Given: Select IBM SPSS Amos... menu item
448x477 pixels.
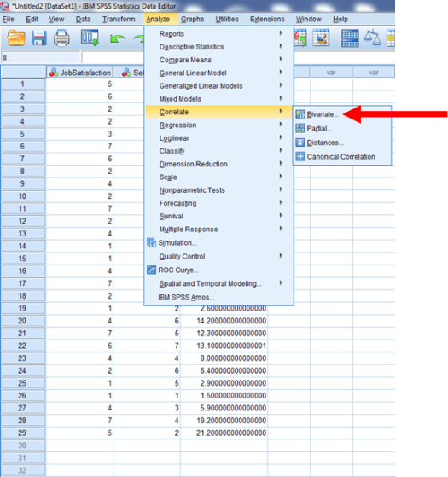Looking at the screenshot, I should click(218, 297).
